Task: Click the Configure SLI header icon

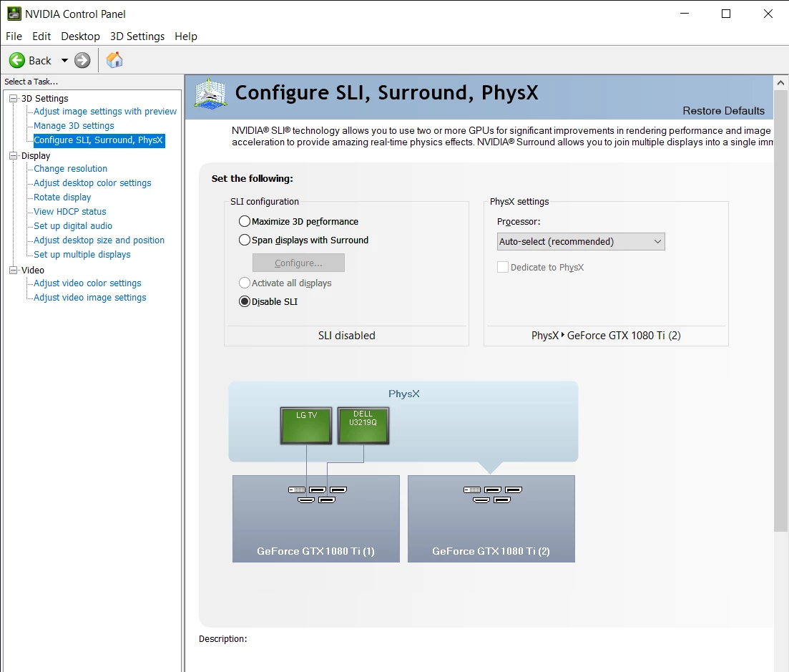Action: 210,94
